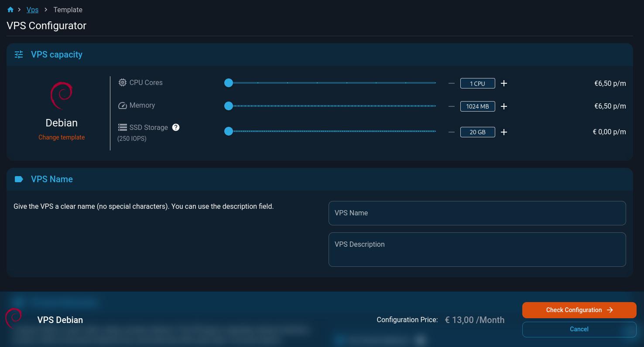Click the SSD price € 0,00 p/m
The image size is (644, 347).
(x=609, y=132)
